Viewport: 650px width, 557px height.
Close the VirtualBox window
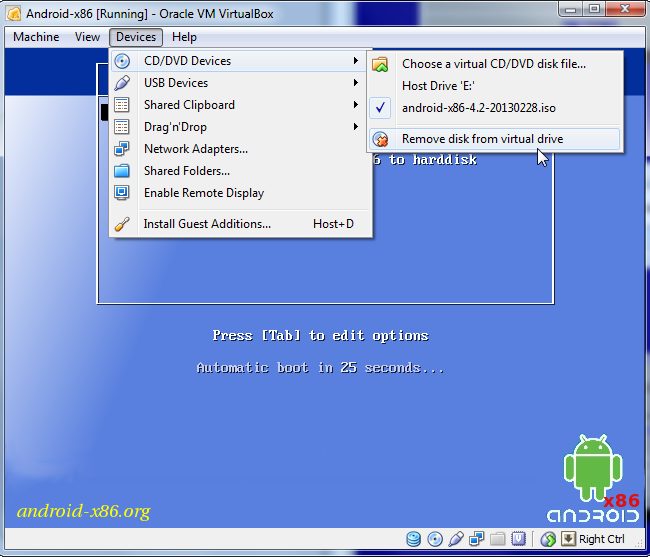pyautogui.click(x=626, y=9)
